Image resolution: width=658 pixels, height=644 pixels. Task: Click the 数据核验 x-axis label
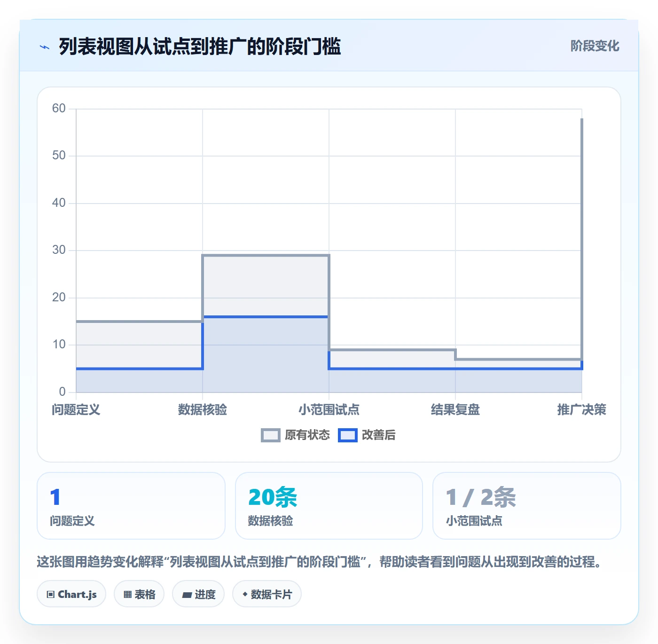point(203,410)
